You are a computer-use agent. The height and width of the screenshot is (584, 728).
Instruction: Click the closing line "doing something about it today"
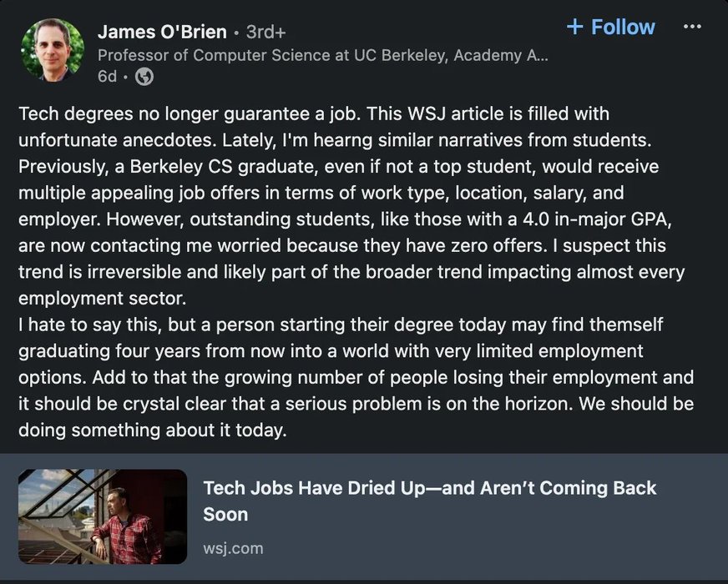[153, 430]
